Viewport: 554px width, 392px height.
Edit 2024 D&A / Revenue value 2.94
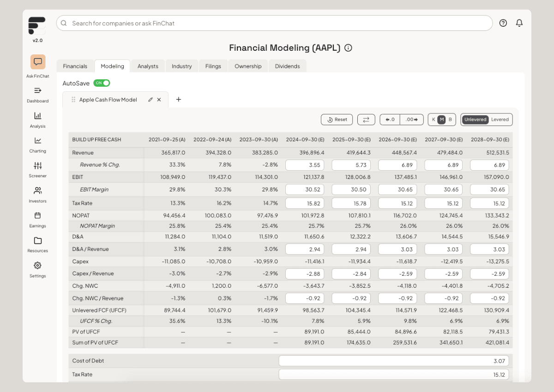(305, 249)
